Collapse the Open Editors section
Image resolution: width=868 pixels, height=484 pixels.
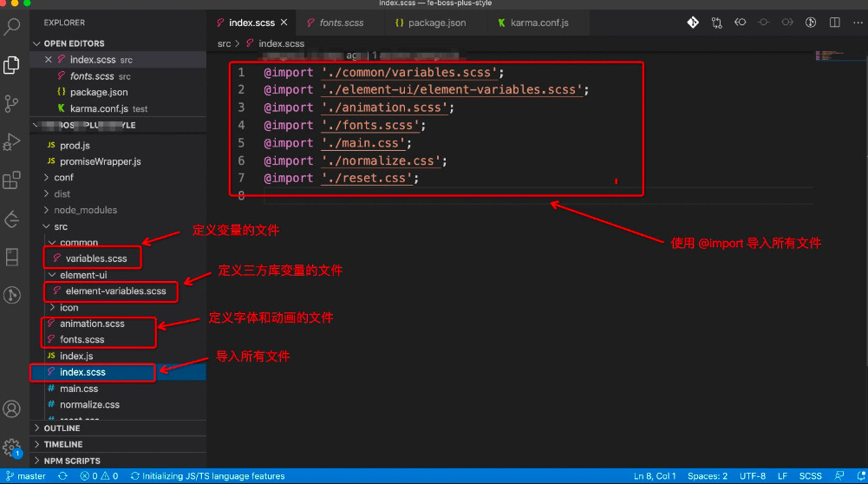click(74, 43)
